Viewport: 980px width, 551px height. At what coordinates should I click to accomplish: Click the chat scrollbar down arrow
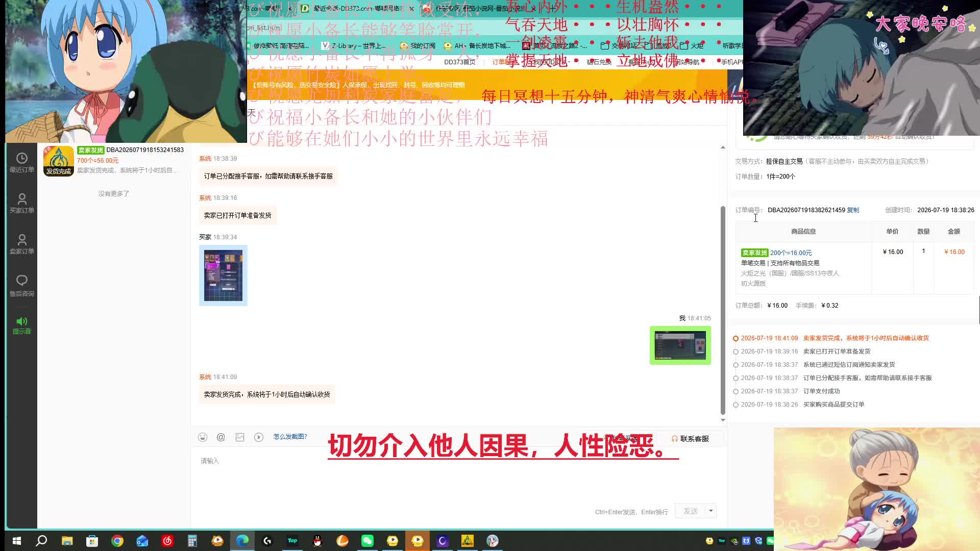point(723,420)
